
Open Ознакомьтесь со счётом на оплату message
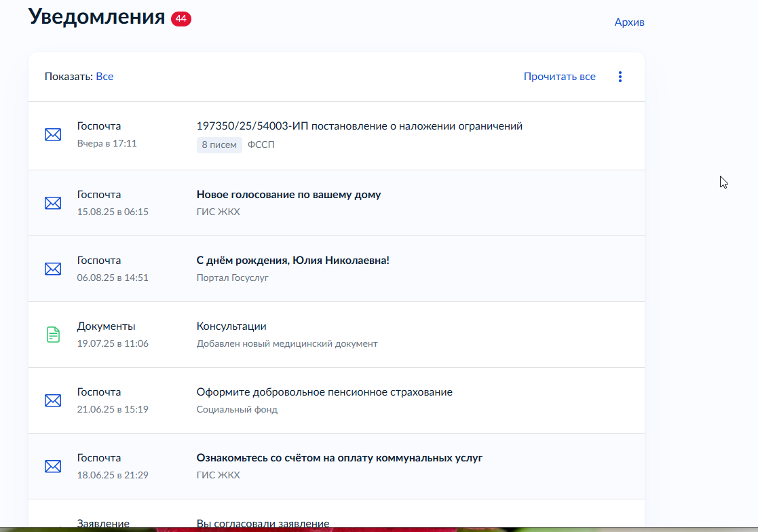pyautogui.click(x=339, y=457)
